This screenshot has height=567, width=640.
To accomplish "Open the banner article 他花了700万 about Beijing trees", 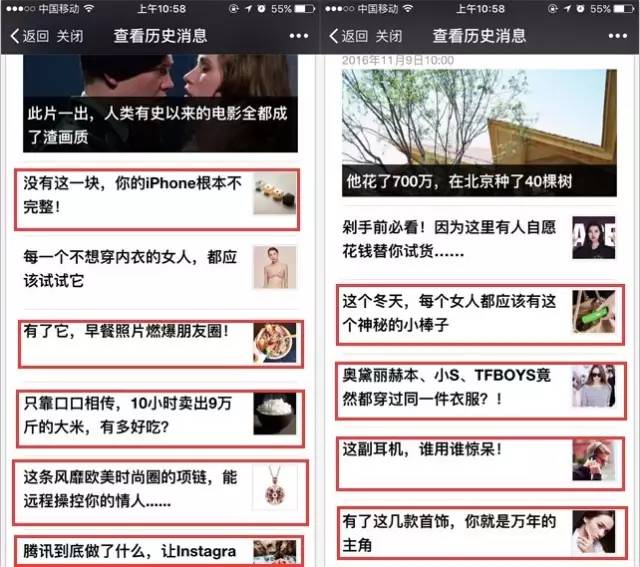I will (x=478, y=129).
